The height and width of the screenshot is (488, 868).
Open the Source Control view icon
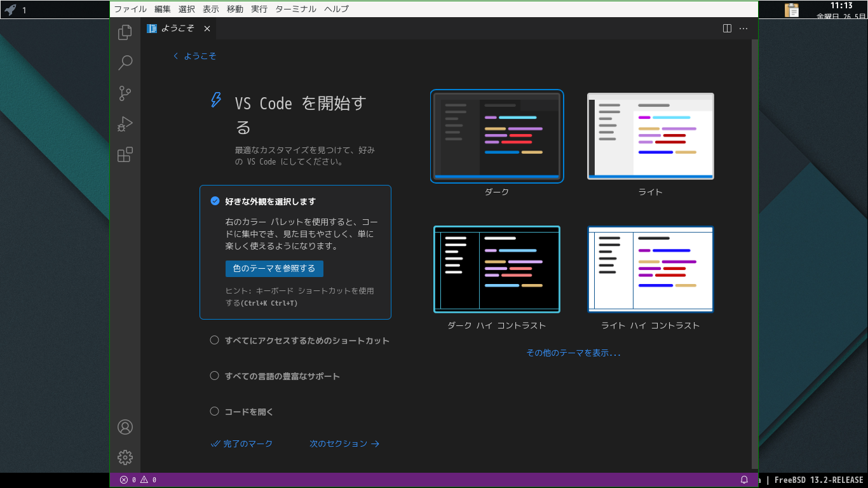point(125,93)
